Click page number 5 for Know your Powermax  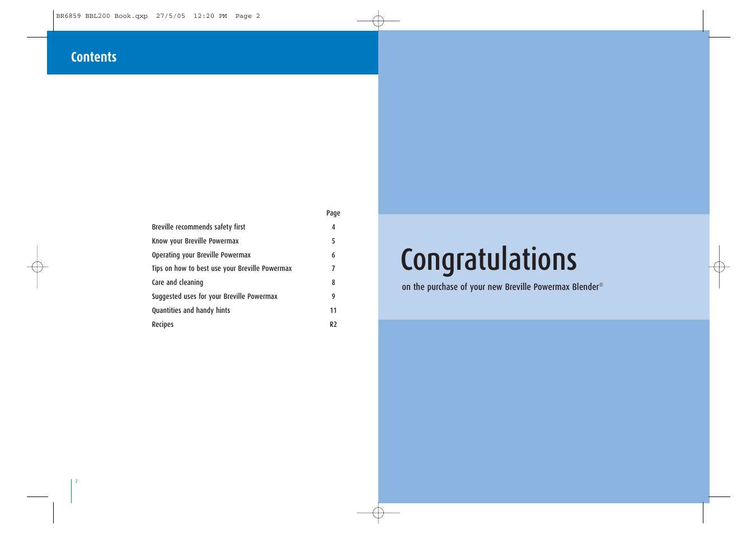pos(334,241)
